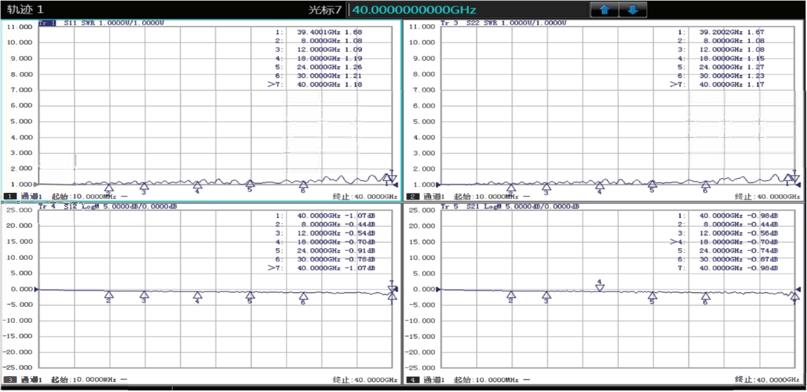Click S22 readout row 40.0000GHz 1.17
This screenshot has width=807, height=392.
point(717,84)
